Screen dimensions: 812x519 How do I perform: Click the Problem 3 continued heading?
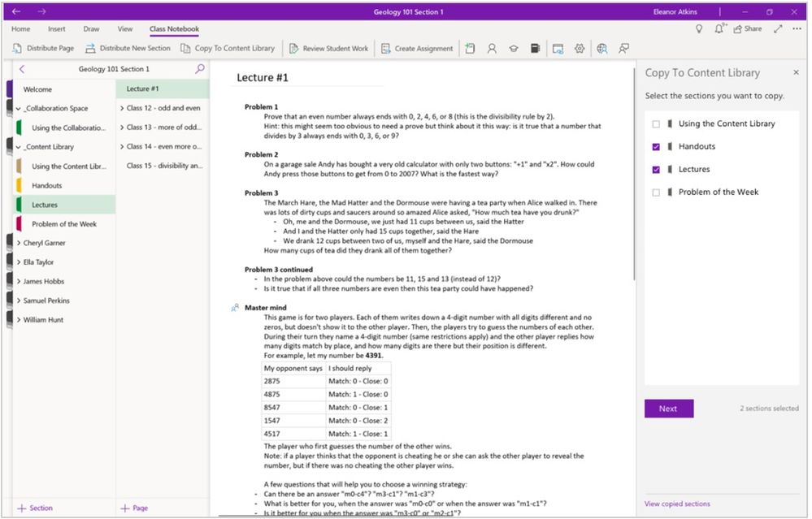click(x=279, y=270)
